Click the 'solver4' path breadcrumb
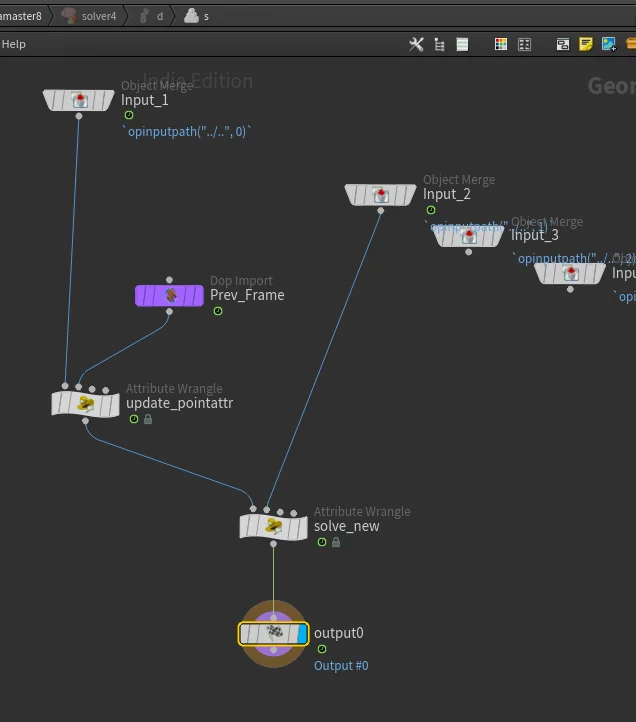 (98, 16)
